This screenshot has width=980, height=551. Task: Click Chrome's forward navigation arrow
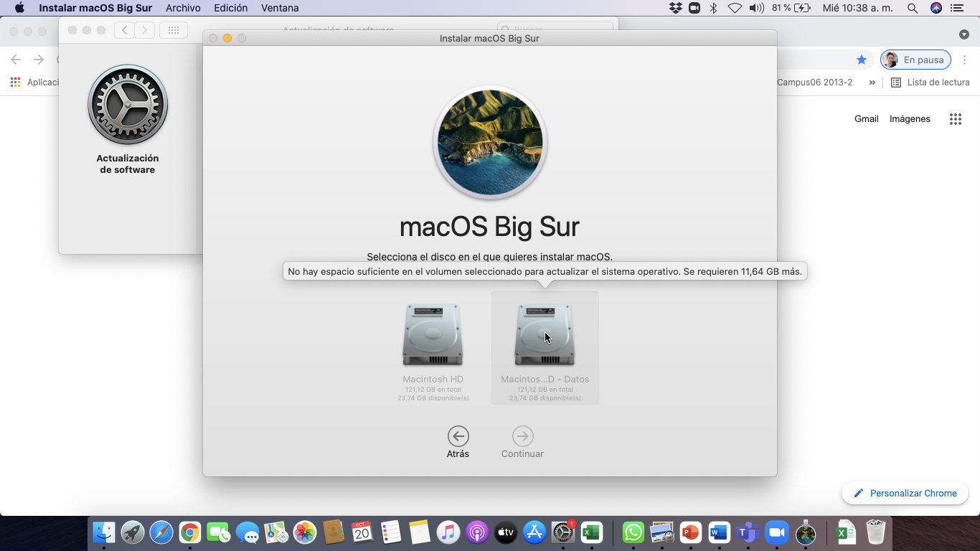point(39,60)
